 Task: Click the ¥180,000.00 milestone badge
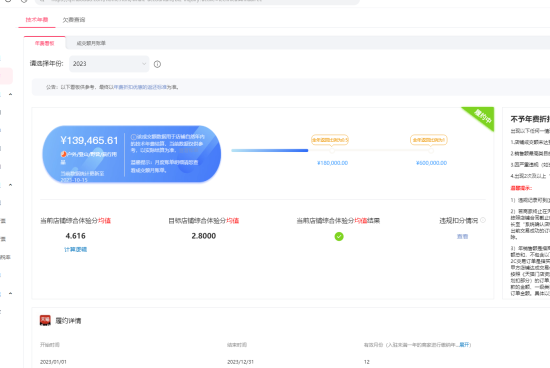[x=330, y=140]
